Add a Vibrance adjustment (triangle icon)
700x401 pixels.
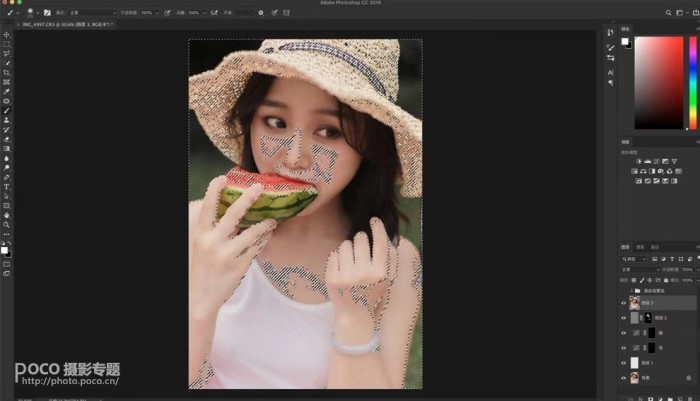pyautogui.click(x=674, y=161)
